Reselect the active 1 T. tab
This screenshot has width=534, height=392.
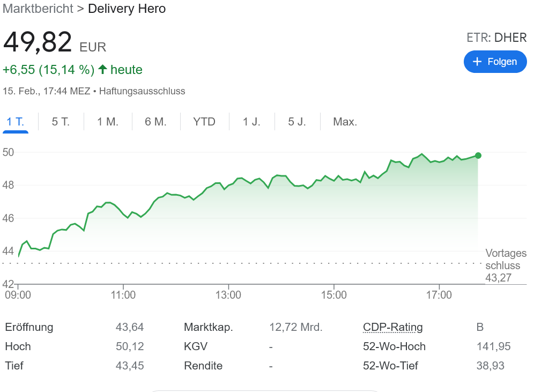16,122
